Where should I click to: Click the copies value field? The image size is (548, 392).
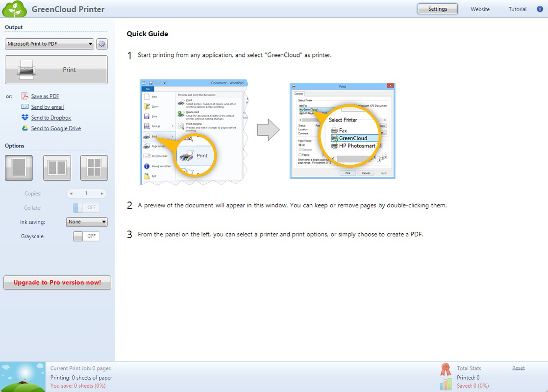pyautogui.click(x=86, y=193)
